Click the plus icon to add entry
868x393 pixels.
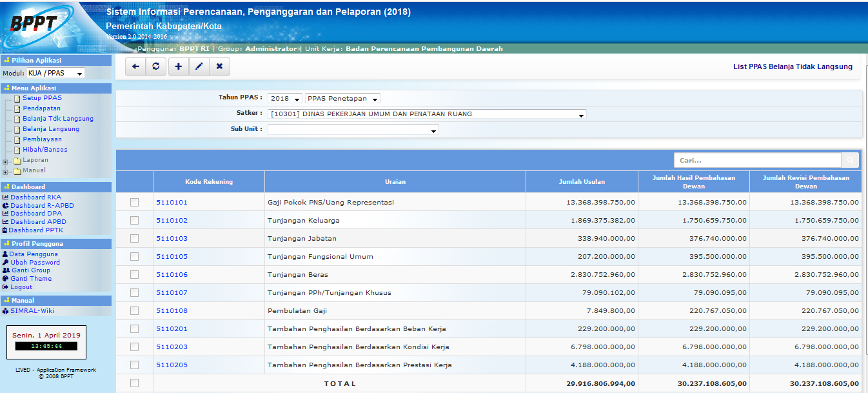[179, 66]
